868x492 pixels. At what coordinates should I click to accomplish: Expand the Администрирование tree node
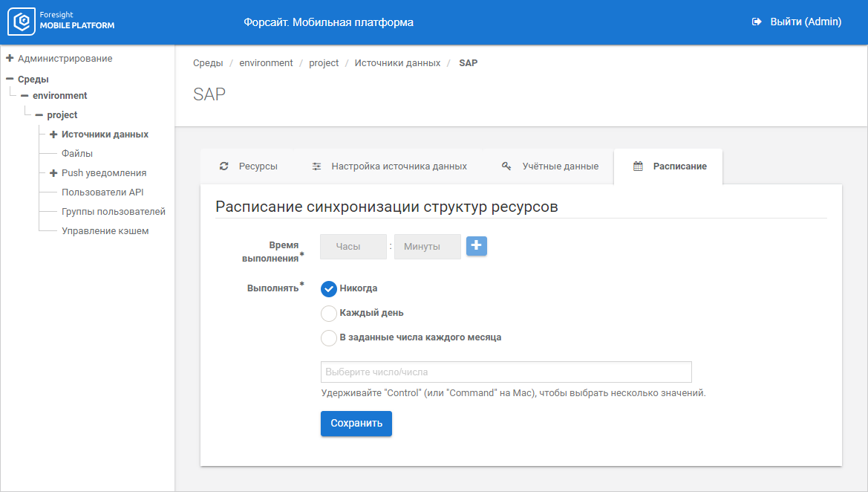pos(10,58)
